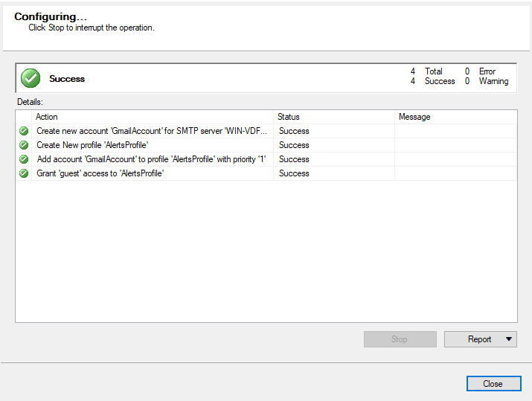Select the Create new account 'GmailAccount' row
Screen dimensions: 532x401
coord(266,131)
